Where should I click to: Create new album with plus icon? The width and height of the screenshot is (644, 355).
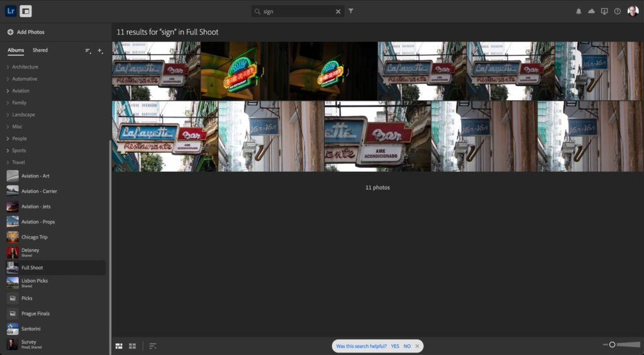coord(100,51)
